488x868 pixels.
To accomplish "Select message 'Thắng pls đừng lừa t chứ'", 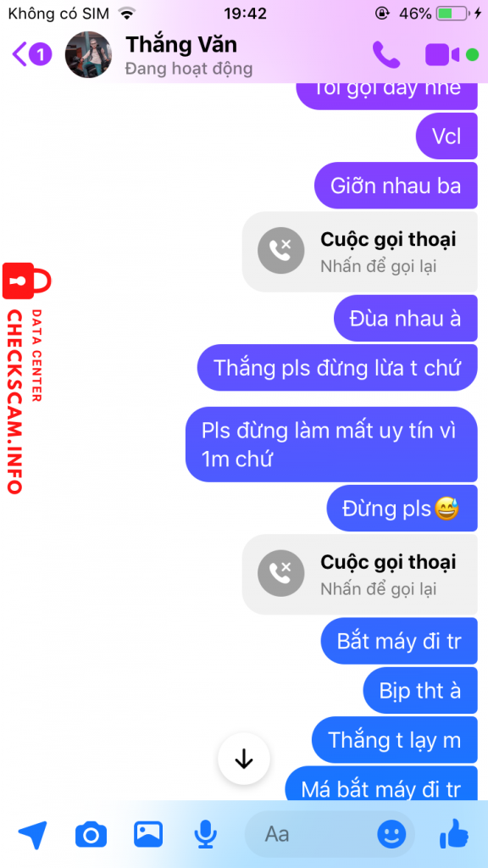I will coord(337,368).
